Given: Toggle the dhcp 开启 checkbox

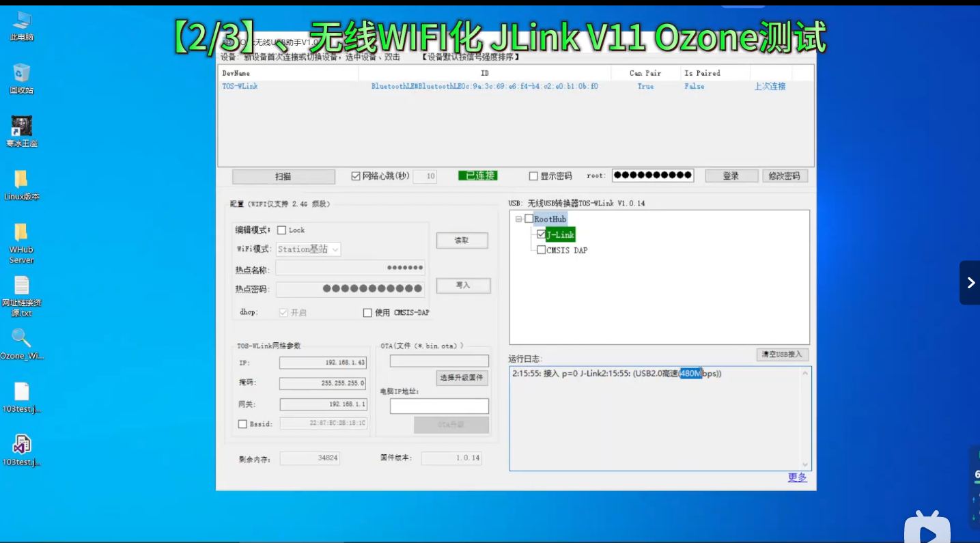Looking at the screenshot, I should (283, 312).
